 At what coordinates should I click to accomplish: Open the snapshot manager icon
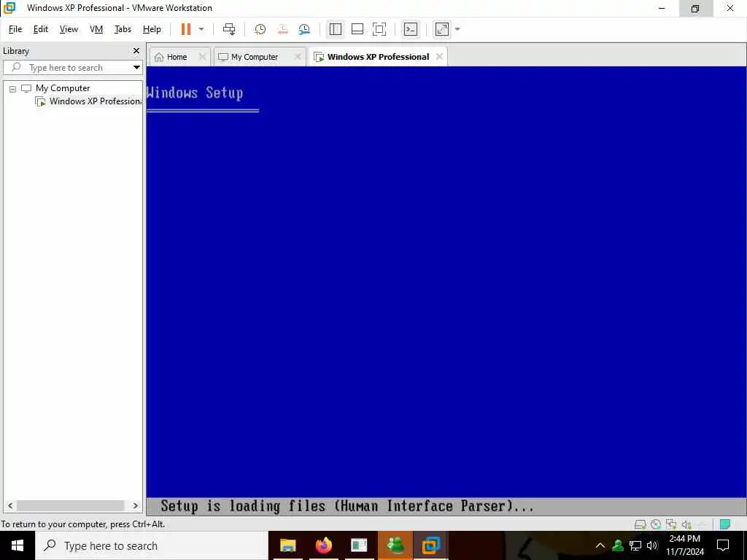tap(304, 29)
